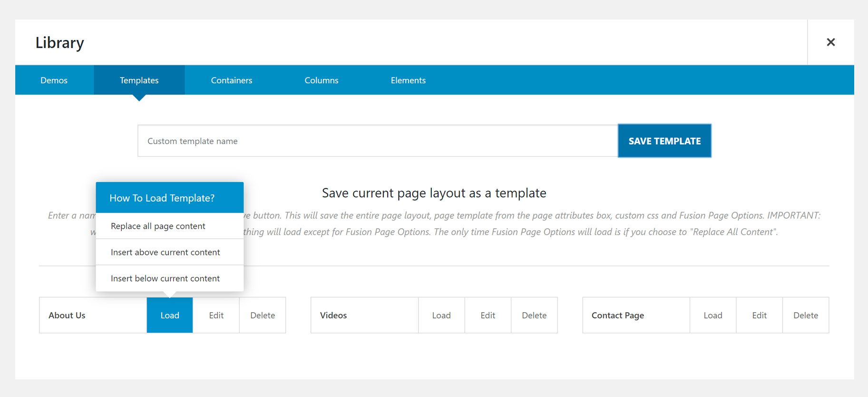Click the Custom template name field
868x397 pixels.
(378, 141)
